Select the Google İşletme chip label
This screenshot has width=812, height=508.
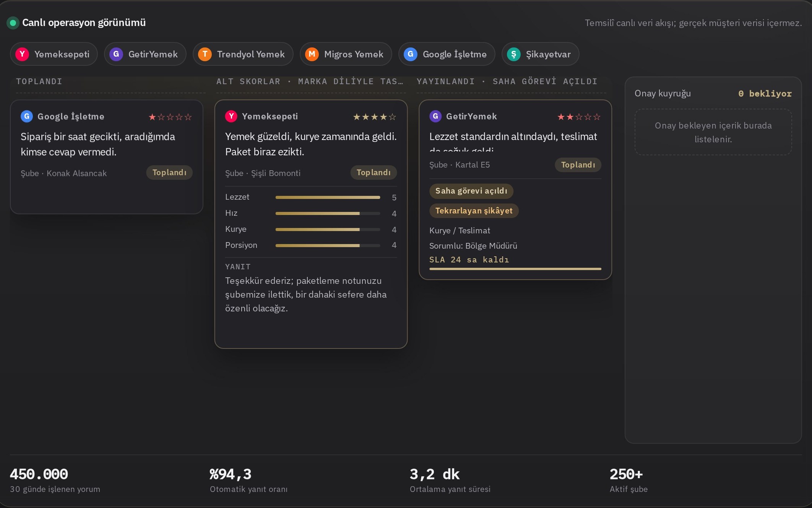point(455,54)
